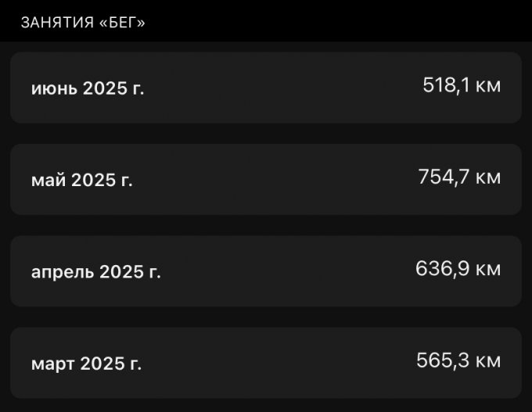Click the month label май
Screen dimensions: 532x412
pyautogui.click(x=49, y=181)
